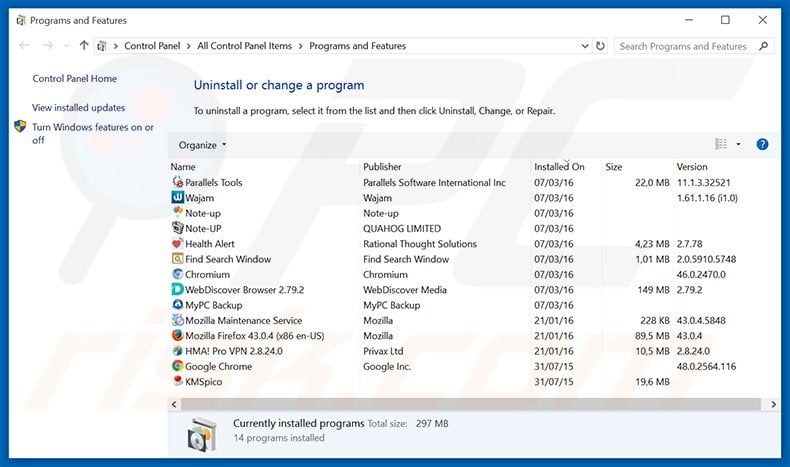Click View installed updates link
The height and width of the screenshot is (467, 790).
(x=78, y=108)
